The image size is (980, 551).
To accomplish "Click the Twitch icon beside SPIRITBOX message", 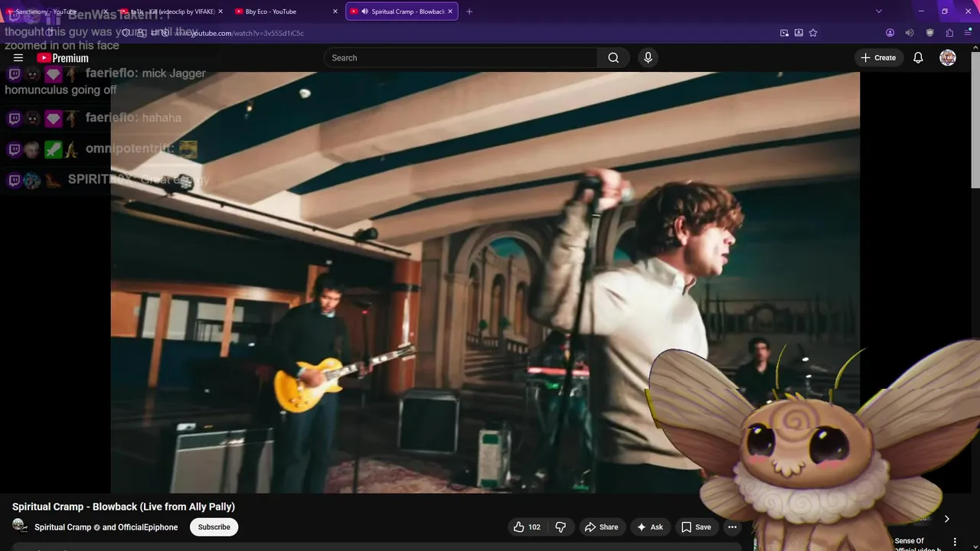I will (14, 181).
